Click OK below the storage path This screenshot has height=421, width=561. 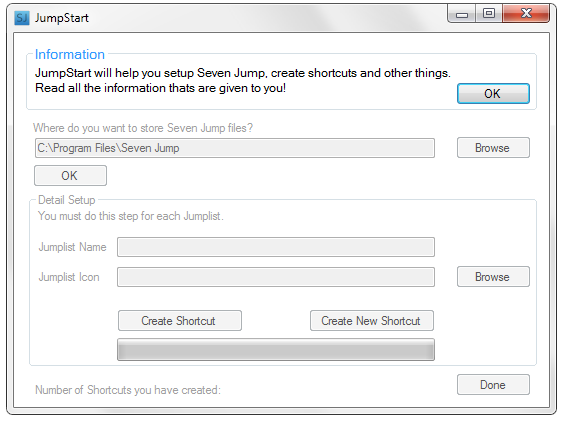(70, 176)
